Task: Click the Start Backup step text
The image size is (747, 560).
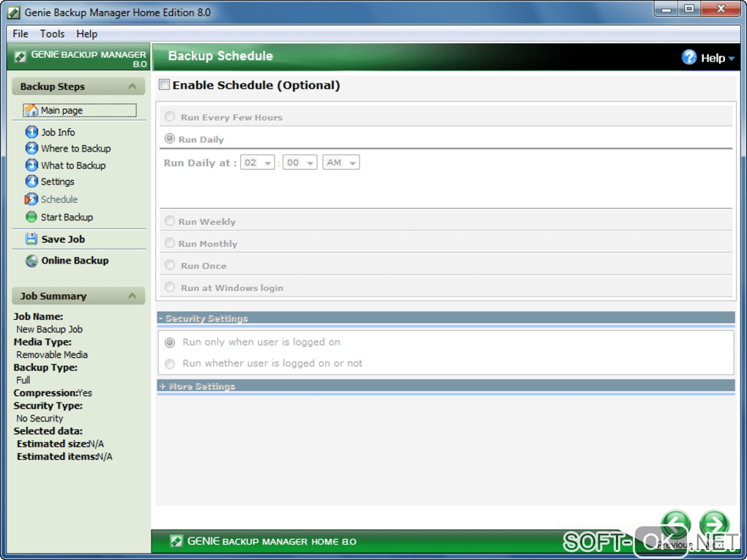Action: [67, 217]
